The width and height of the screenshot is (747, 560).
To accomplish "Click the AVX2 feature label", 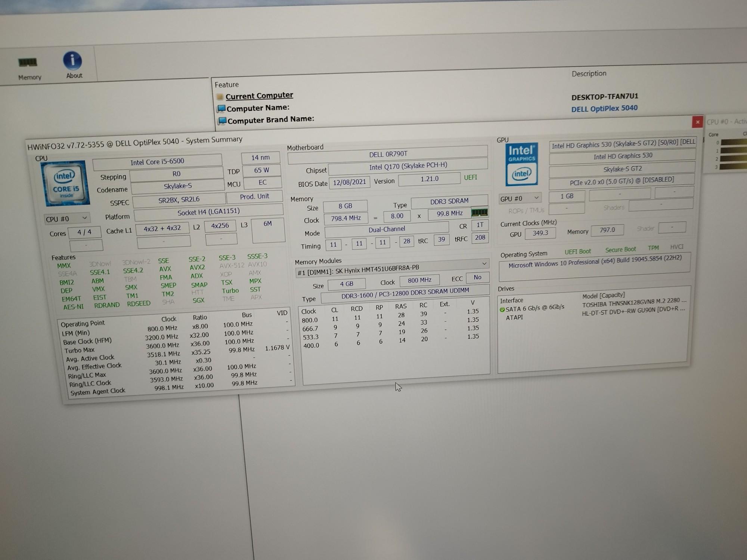I will pyautogui.click(x=197, y=267).
